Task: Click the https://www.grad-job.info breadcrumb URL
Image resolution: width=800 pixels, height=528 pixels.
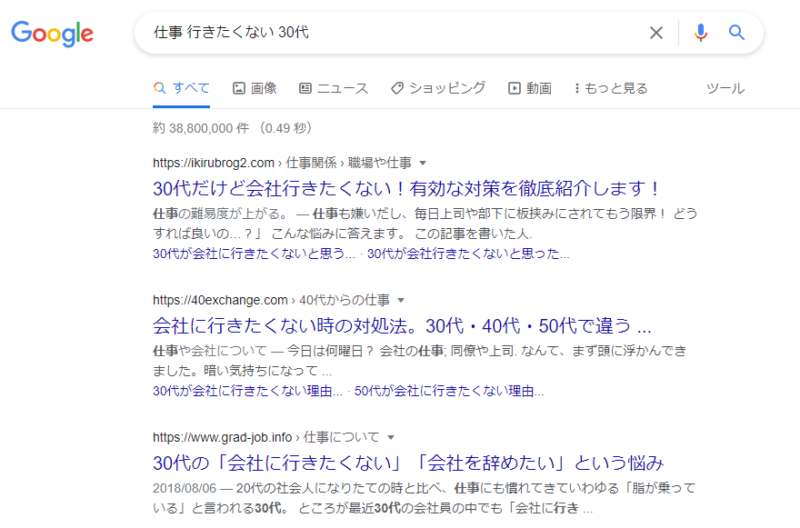Action: coord(222,438)
